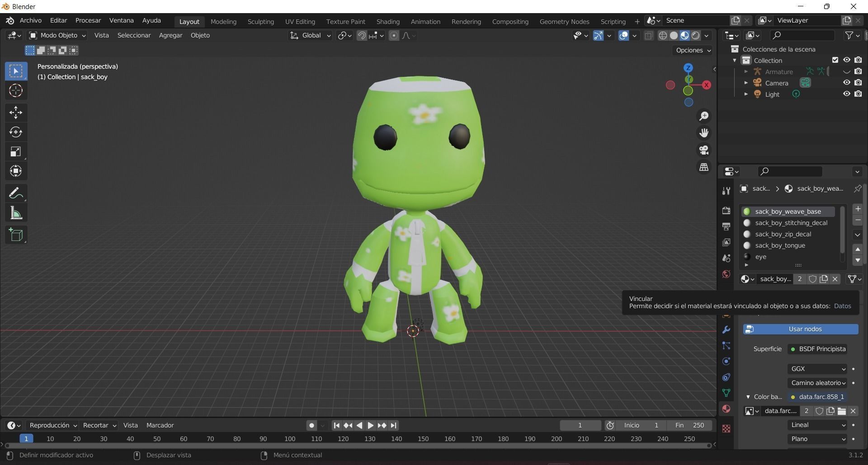
Task: Move material slot up
Action: 858,249
